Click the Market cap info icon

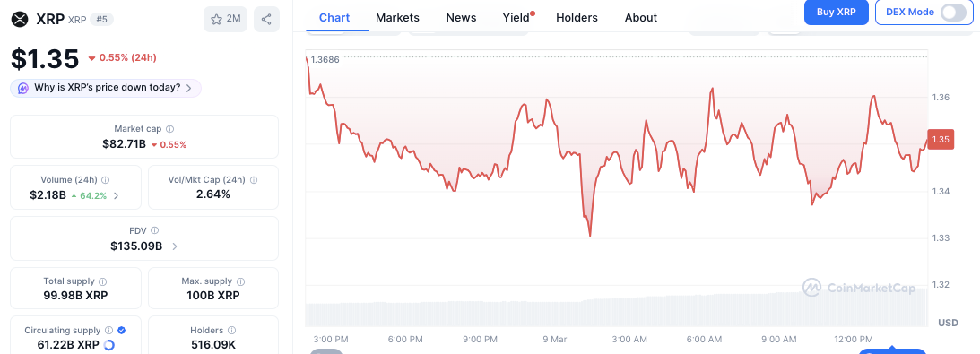point(170,129)
